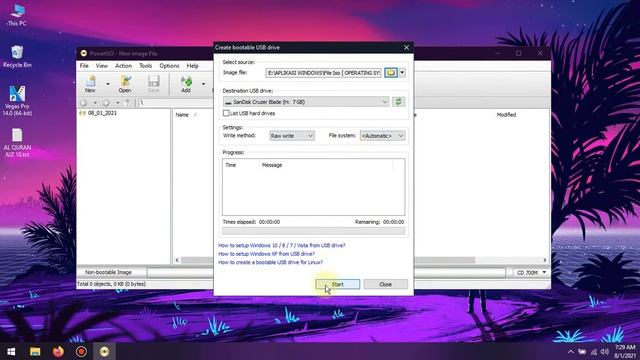Click the left arrow of horizontal scrollbar

(x=177, y=260)
